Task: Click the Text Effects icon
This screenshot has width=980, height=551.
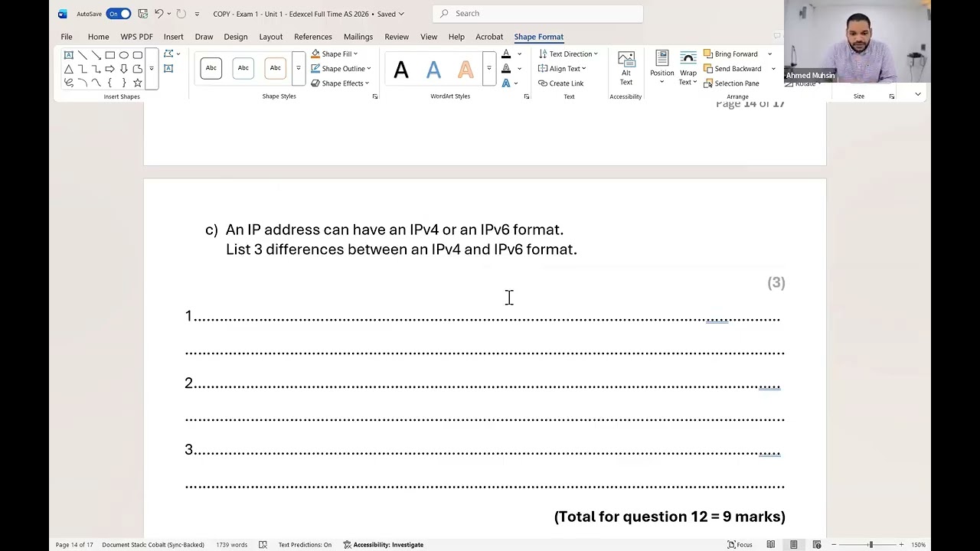Action: point(506,83)
